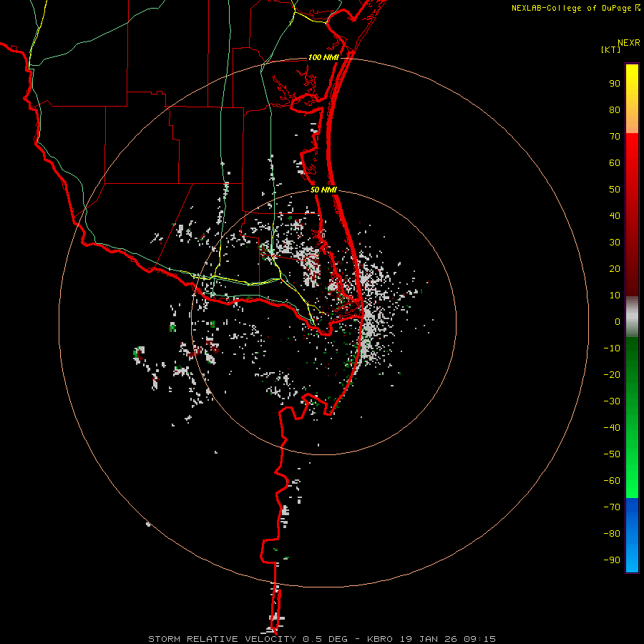Click the 90 value on the velocity scale
The height and width of the screenshot is (644, 644).
click(615, 84)
